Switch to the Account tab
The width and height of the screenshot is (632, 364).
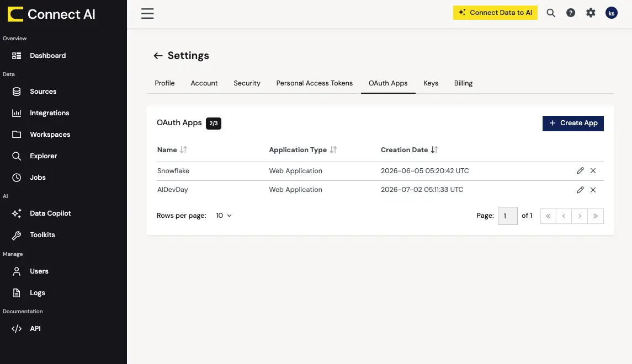pyautogui.click(x=204, y=83)
